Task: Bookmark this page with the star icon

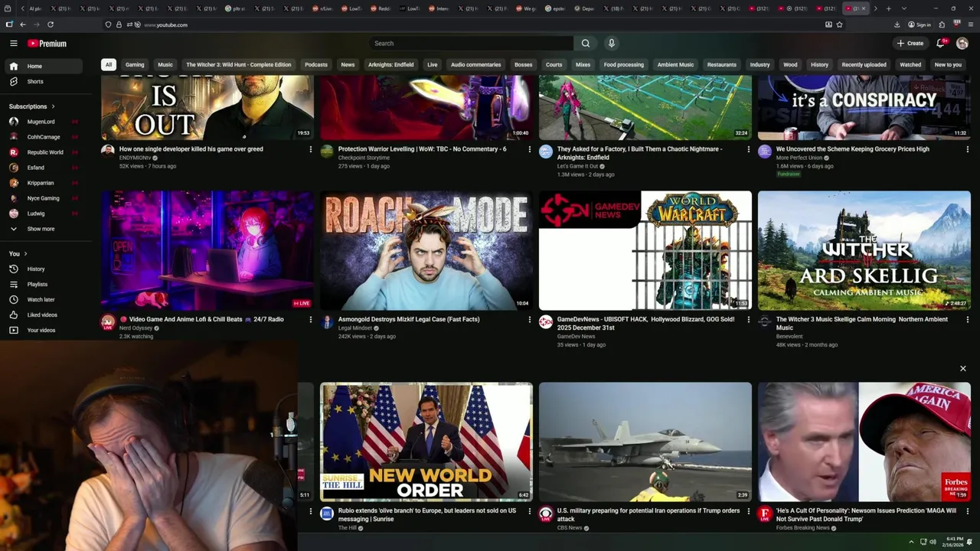Action: [840, 24]
